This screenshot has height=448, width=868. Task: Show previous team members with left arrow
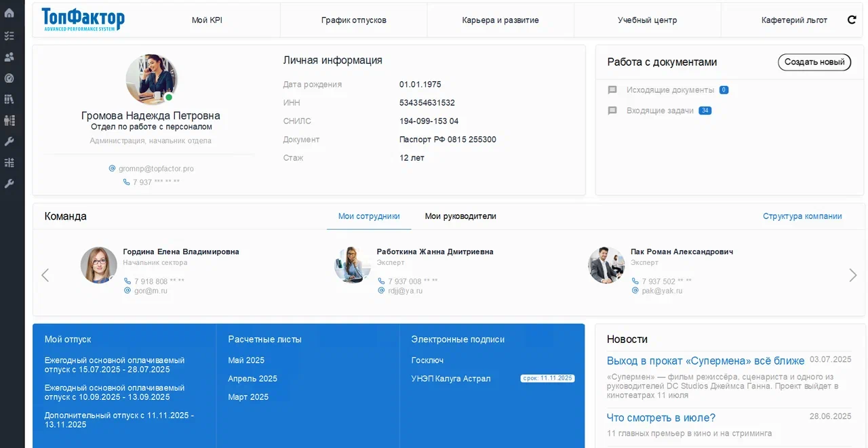pyautogui.click(x=45, y=275)
